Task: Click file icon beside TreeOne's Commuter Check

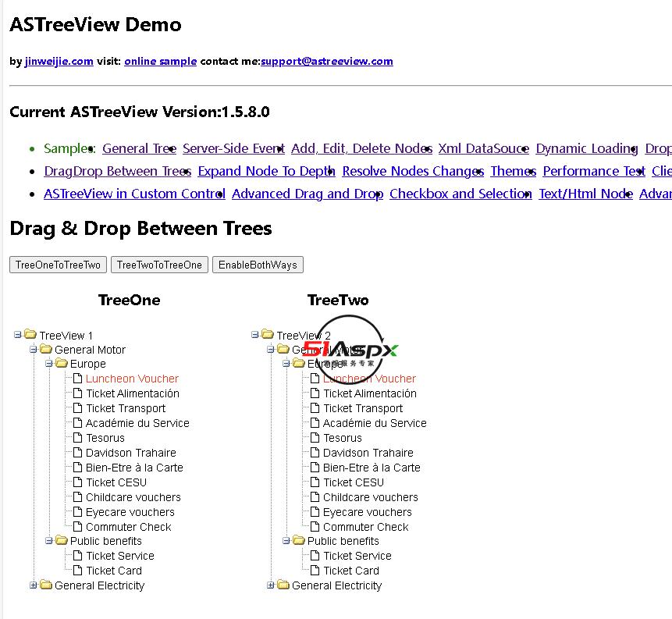Action: tap(77, 526)
